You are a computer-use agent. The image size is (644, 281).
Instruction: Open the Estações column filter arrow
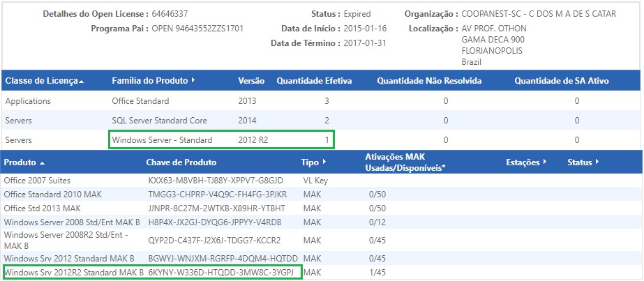pos(545,162)
